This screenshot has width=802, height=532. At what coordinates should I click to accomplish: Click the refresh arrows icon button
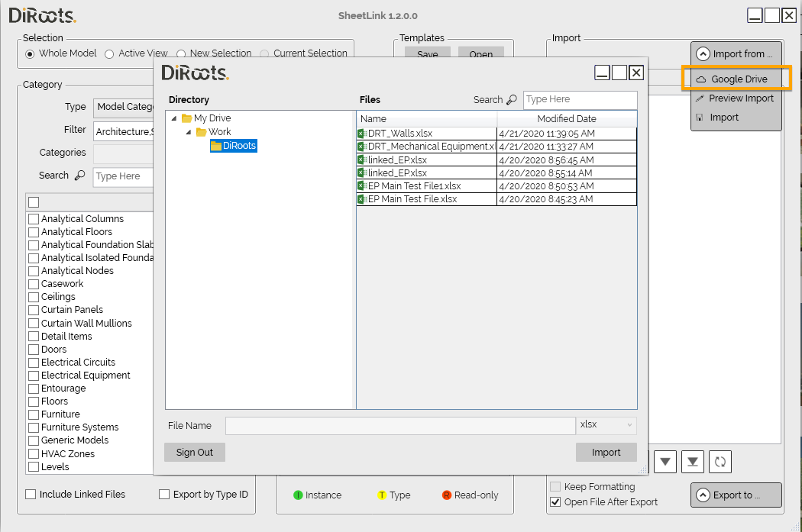pos(720,462)
